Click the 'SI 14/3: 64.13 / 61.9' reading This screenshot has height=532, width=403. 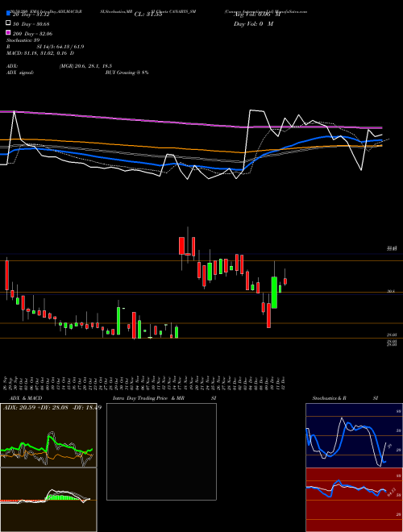(x=60, y=47)
